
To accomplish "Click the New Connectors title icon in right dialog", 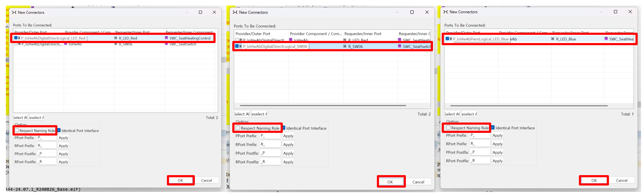I will pos(446,12).
